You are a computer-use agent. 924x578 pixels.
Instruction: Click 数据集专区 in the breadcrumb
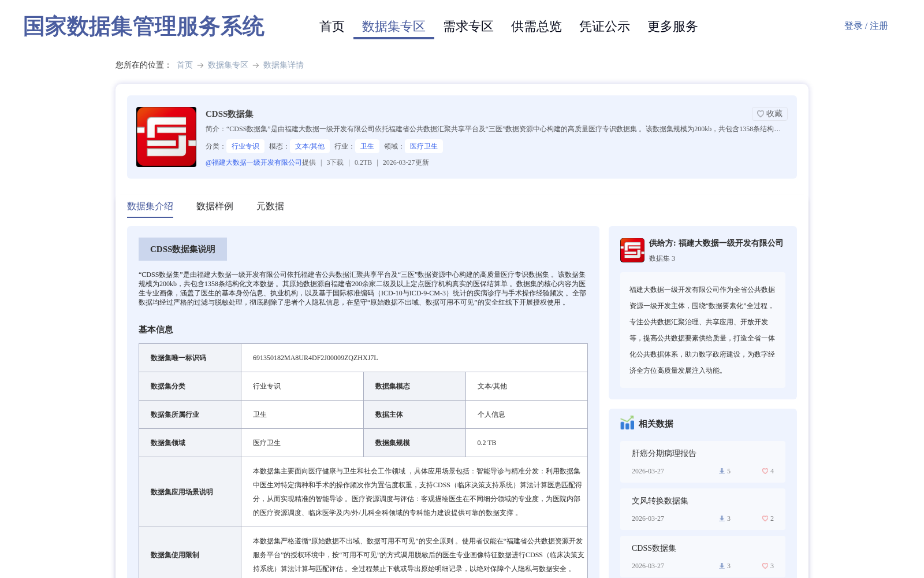click(x=228, y=65)
